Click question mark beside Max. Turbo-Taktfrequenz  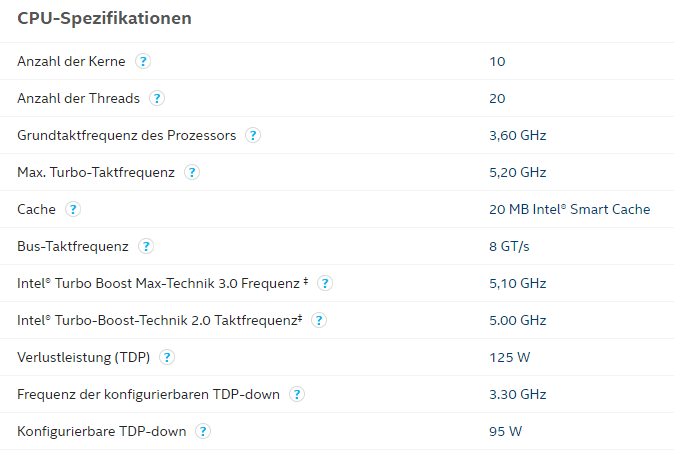(x=192, y=172)
